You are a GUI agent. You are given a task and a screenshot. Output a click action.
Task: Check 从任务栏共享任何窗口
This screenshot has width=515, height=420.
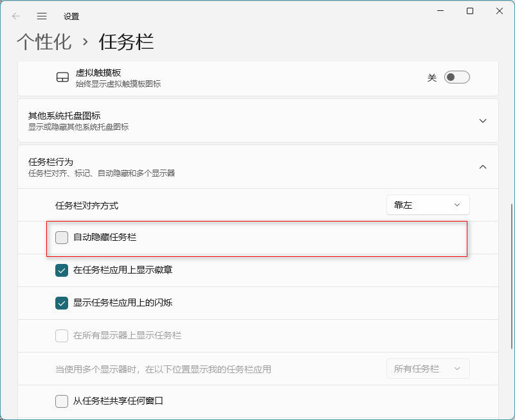click(x=61, y=401)
